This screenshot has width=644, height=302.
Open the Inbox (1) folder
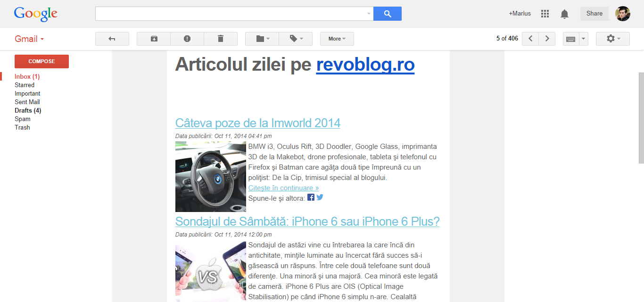27,76
